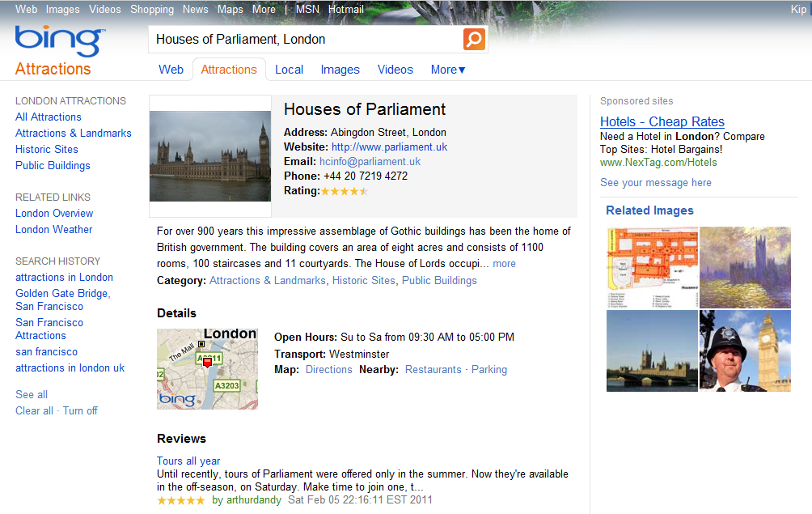Open the Parliament and bridge related image

(x=653, y=350)
